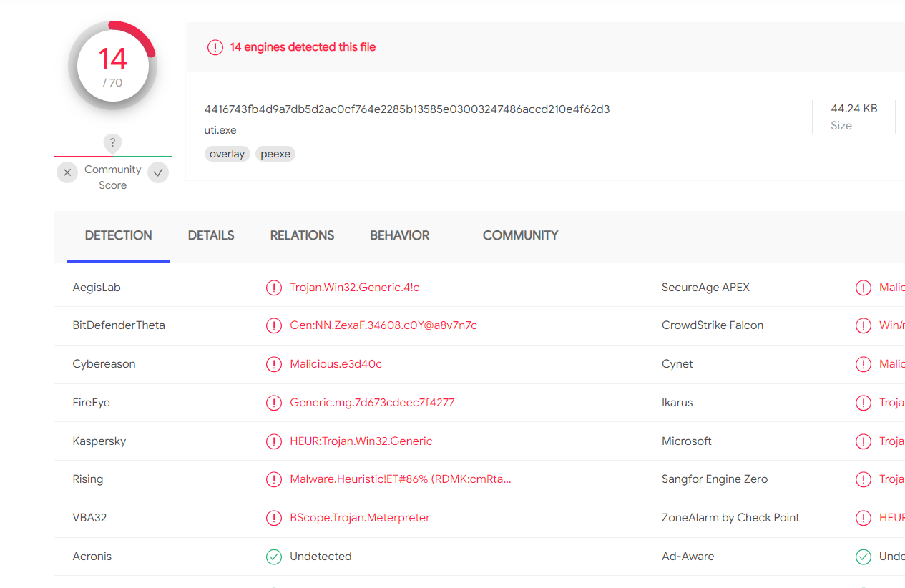The image size is (905, 588).
Task: Click the Microsoft detection alert icon
Action: (864, 441)
